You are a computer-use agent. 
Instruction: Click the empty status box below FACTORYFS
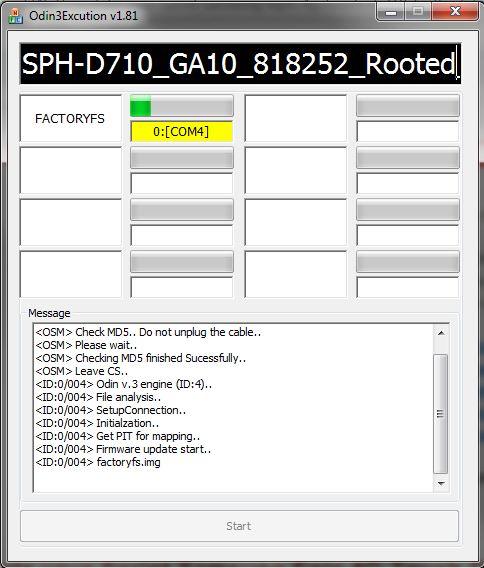click(71, 170)
